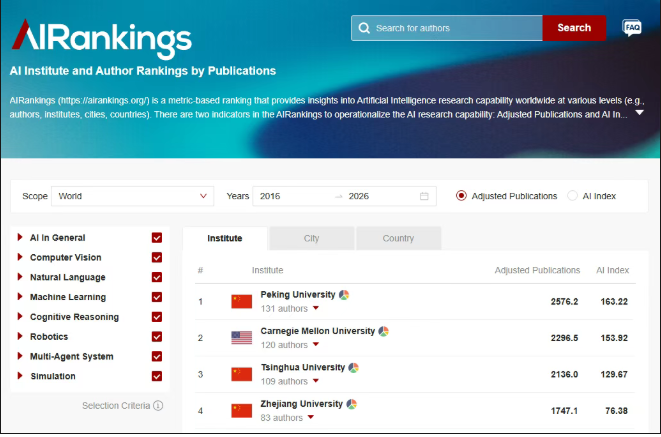Click pie chart icon beside Zhejiang University
The width and height of the screenshot is (661, 437).
(351, 404)
